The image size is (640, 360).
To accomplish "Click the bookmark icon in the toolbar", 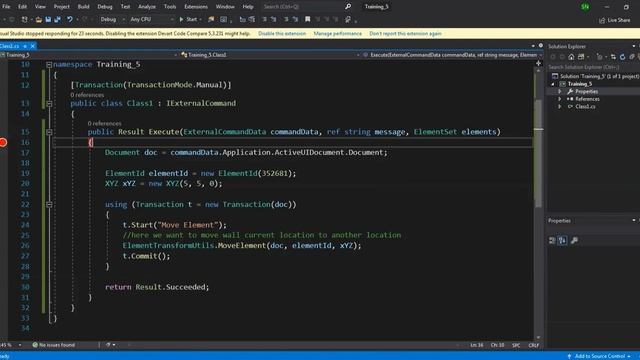I will [x=308, y=19].
